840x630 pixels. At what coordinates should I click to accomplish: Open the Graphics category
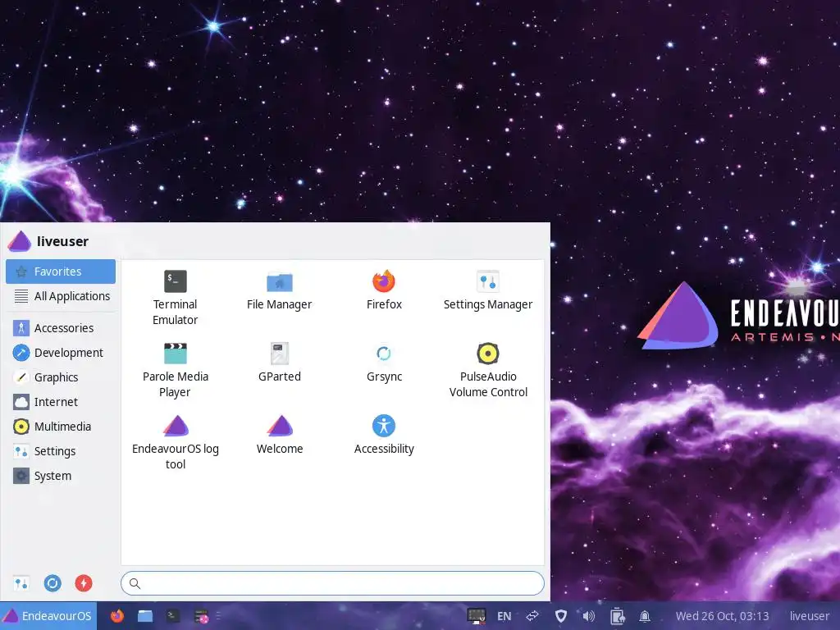click(61, 377)
